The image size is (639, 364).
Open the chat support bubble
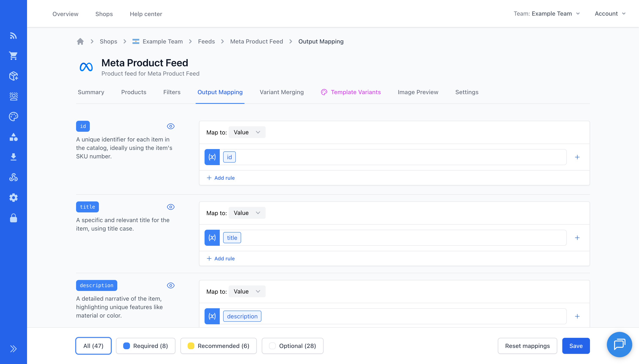click(x=620, y=345)
